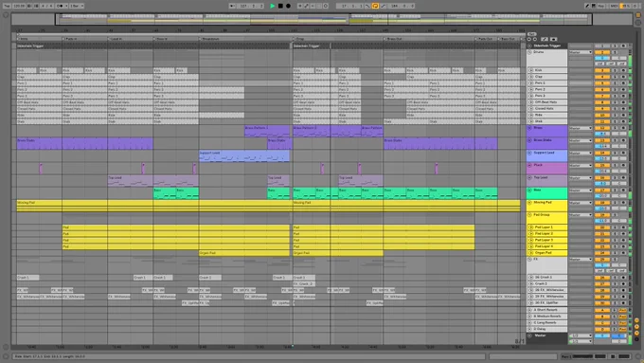Enable the Punch-Out switch beside loop
The height and width of the screenshot is (363, 644).
pos(383,7)
